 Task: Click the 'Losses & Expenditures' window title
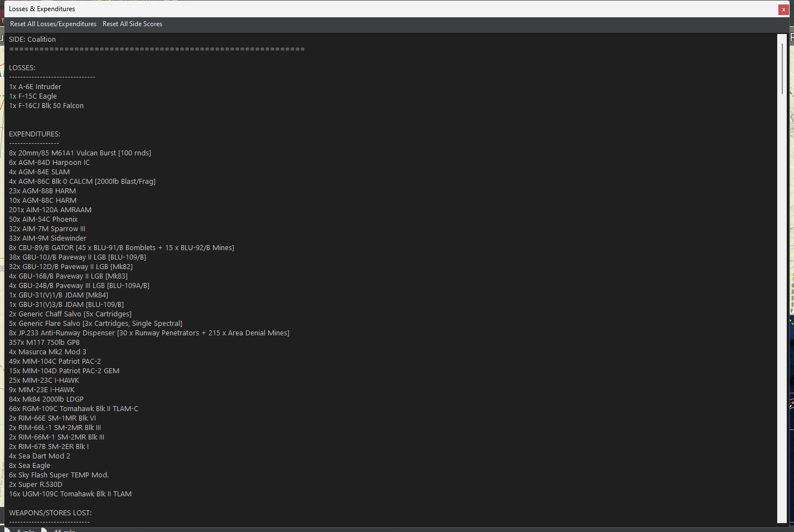coord(42,9)
